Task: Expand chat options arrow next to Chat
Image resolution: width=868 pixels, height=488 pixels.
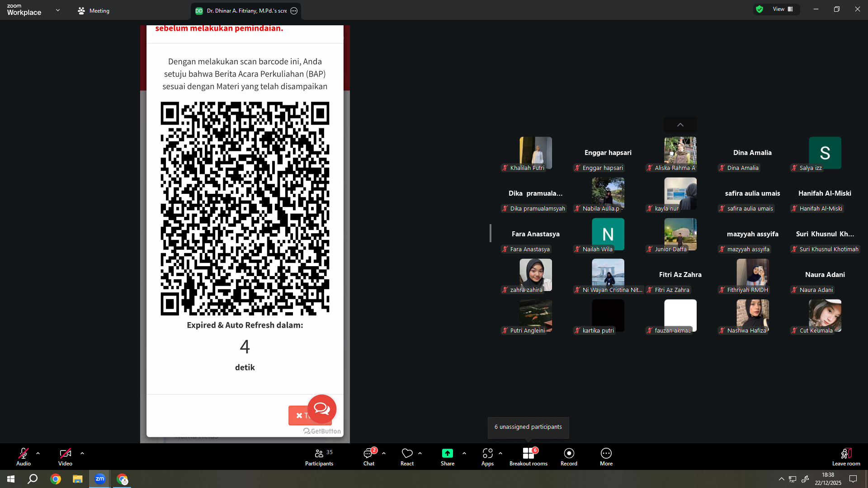Action: pyautogui.click(x=384, y=453)
